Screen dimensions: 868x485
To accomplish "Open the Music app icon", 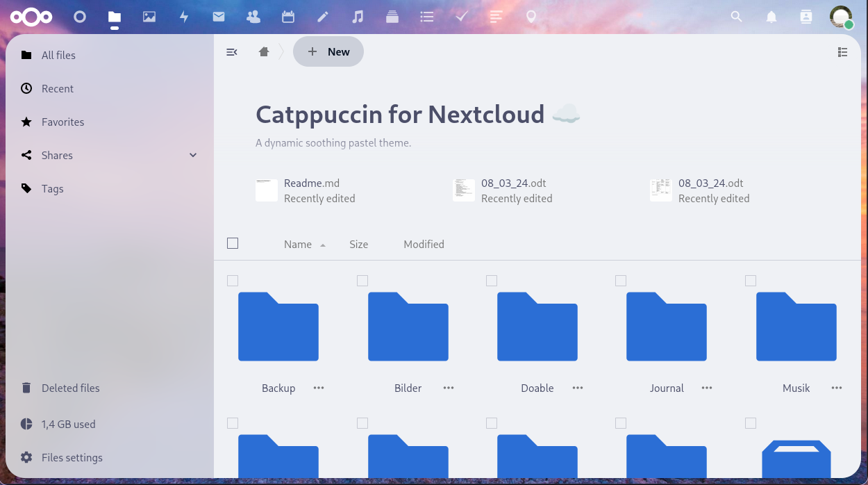I will [358, 17].
